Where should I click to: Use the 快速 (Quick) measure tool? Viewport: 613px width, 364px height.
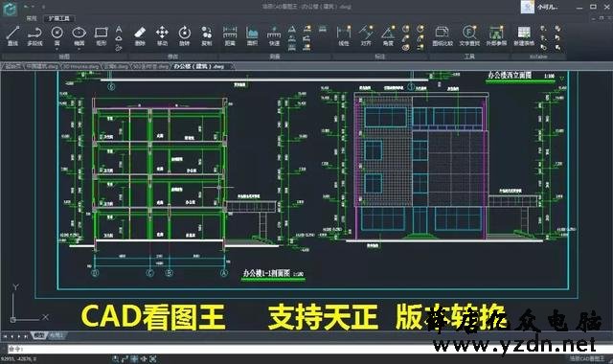pos(274,36)
